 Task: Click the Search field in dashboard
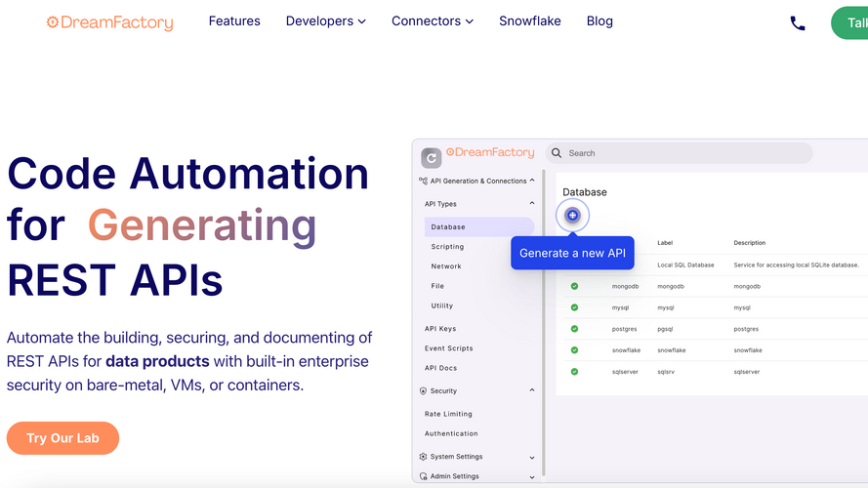(680, 153)
